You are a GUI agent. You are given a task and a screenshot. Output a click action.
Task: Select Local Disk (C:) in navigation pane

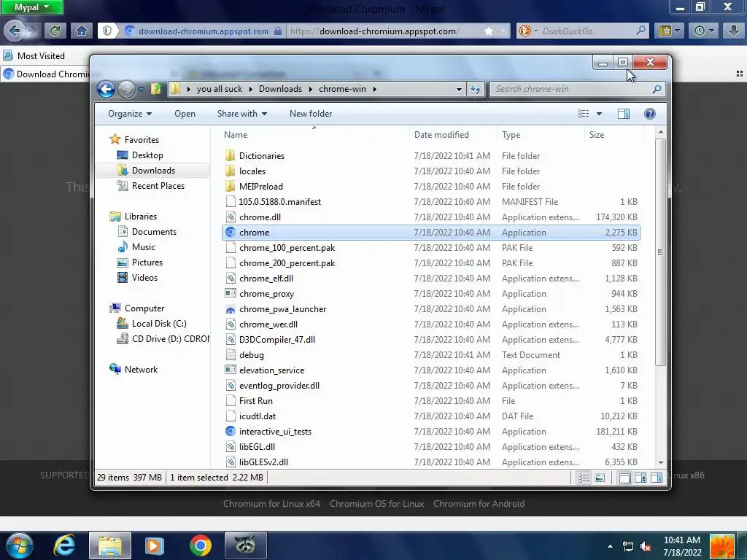coord(158,324)
